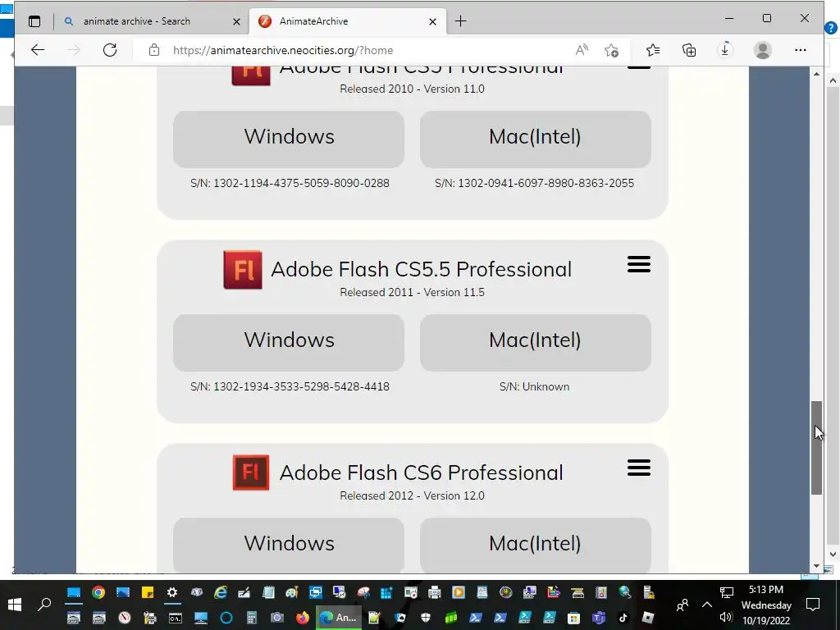This screenshot has height=630, width=840.
Task: Open the volume control in tray
Action: (727, 618)
